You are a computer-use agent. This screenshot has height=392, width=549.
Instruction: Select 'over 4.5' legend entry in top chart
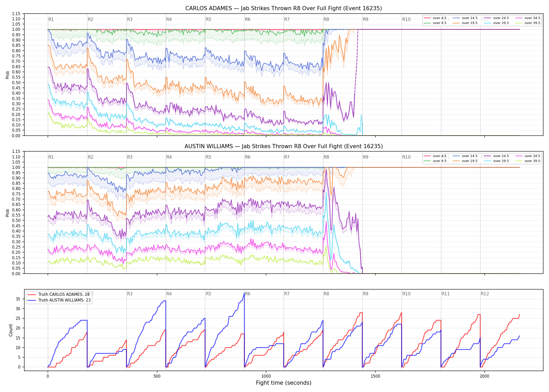coord(435,18)
